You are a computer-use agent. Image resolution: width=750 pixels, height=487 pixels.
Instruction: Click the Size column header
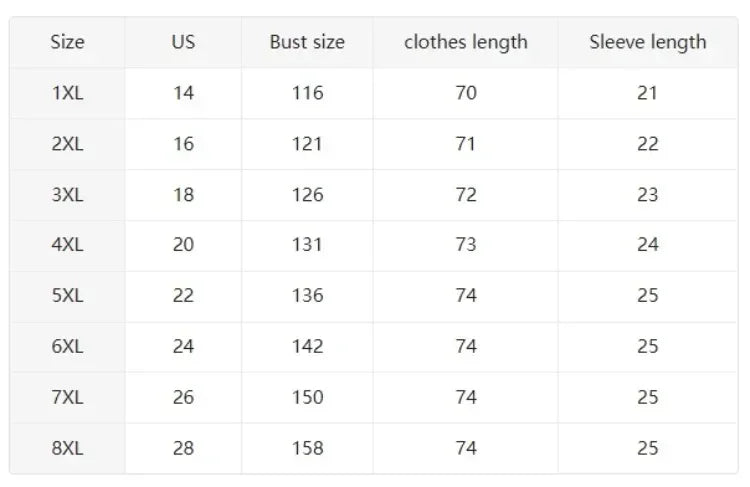(x=67, y=42)
